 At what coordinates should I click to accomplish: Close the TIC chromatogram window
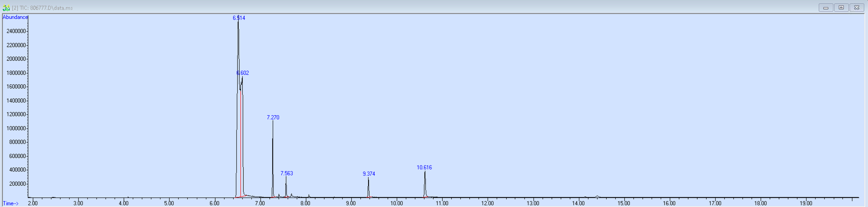coord(857,8)
